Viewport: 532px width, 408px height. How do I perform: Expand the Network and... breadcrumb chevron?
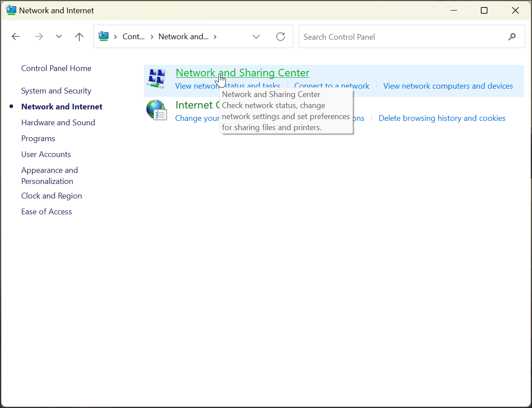click(216, 37)
